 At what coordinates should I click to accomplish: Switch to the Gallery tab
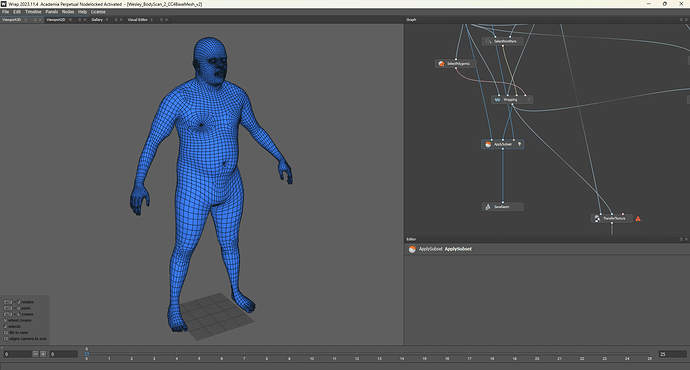(x=97, y=20)
